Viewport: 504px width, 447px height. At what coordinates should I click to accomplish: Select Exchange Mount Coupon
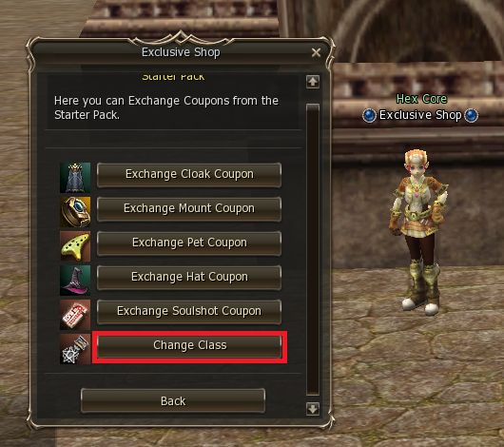coord(189,209)
